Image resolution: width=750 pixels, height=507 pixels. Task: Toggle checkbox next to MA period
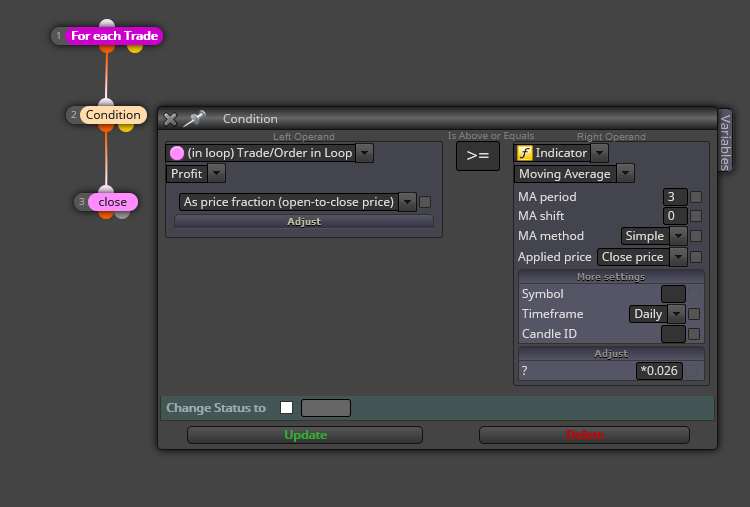click(x=696, y=197)
